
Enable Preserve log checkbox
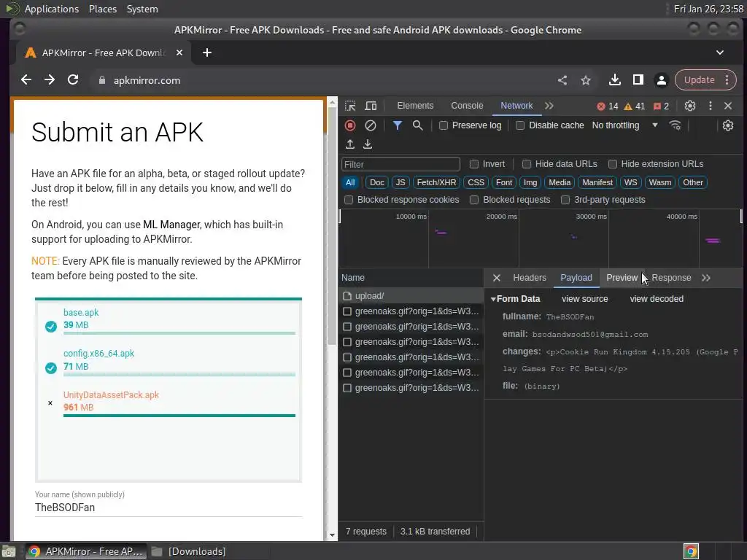click(x=443, y=125)
